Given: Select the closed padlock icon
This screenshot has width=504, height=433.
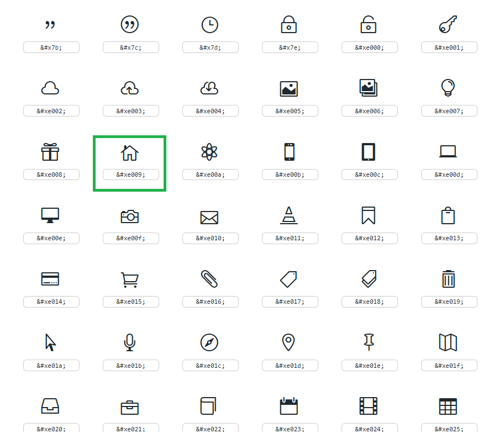Looking at the screenshot, I should coord(289,24).
